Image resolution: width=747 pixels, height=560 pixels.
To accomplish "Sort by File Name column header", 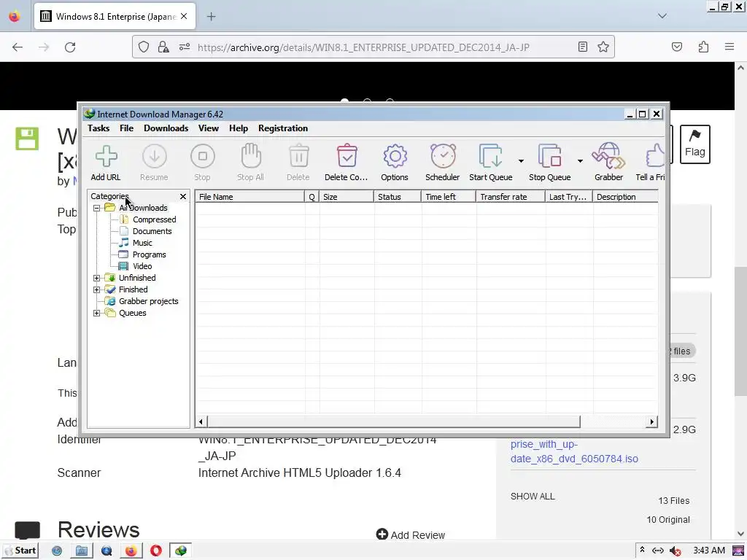I will [x=249, y=197].
